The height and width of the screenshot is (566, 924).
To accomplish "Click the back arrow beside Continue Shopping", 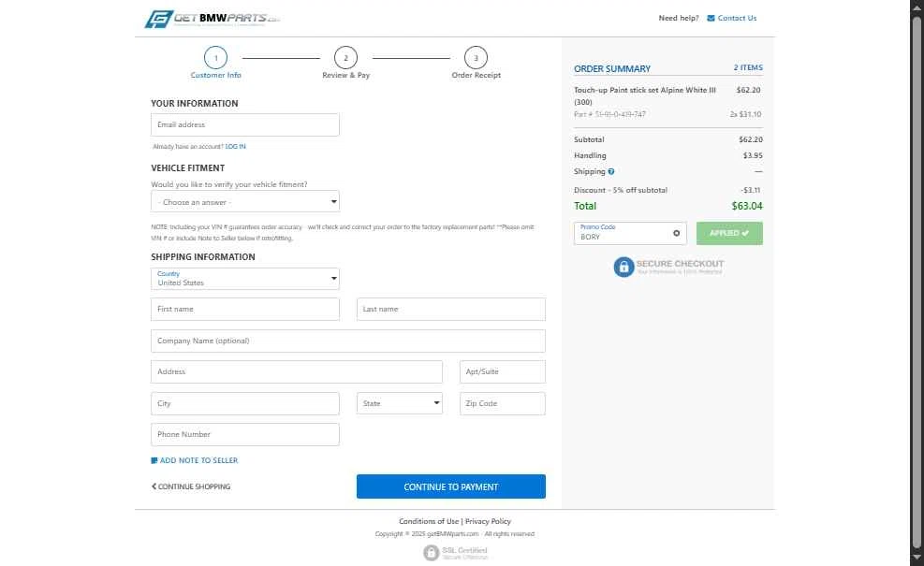I will 154,486.
